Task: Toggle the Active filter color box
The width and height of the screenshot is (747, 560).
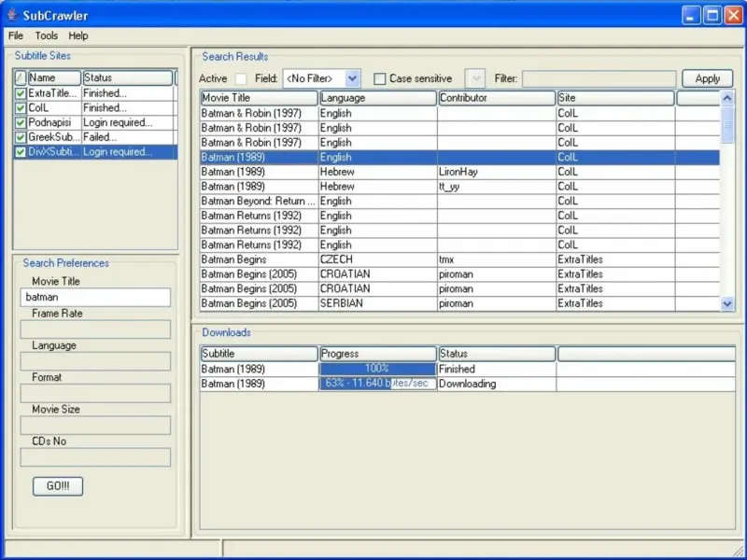Action: coord(241,79)
